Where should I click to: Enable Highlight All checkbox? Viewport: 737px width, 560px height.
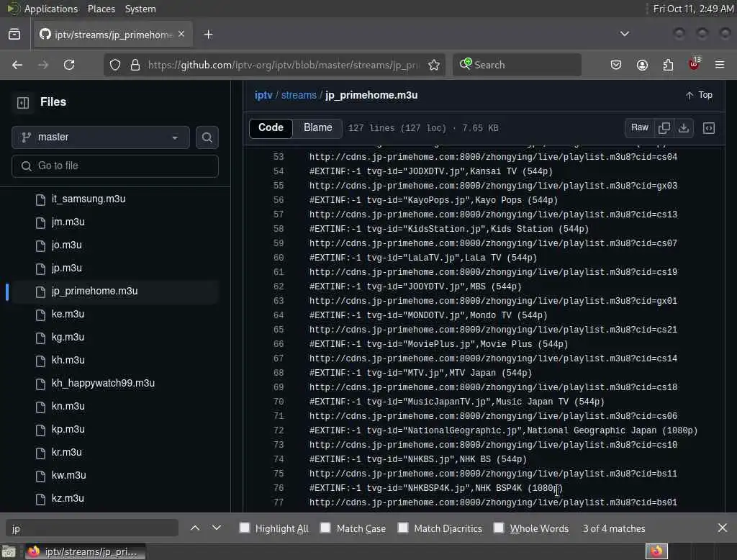tap(245, 528)
